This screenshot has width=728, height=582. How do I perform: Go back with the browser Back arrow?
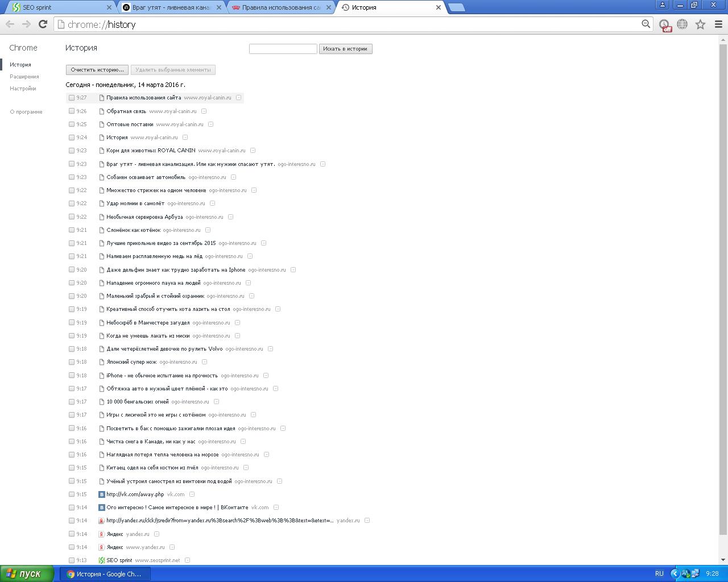[10, 24]
